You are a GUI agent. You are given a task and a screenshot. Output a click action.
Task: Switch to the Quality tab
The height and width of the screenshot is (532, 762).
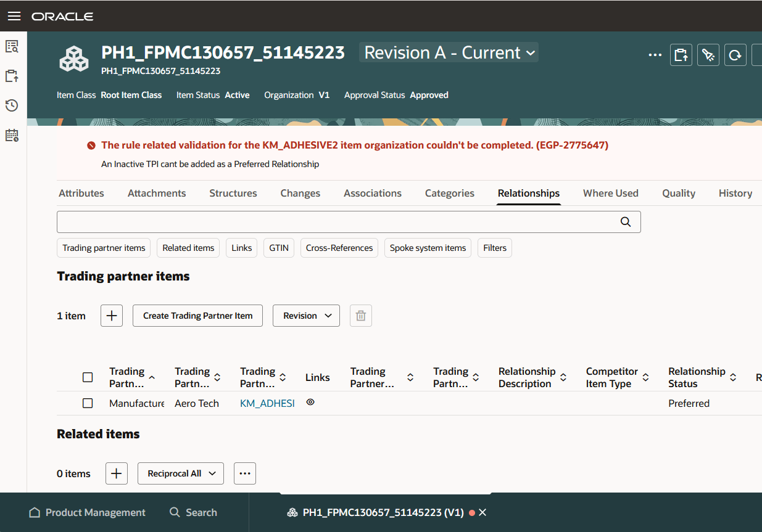[679, 193]
